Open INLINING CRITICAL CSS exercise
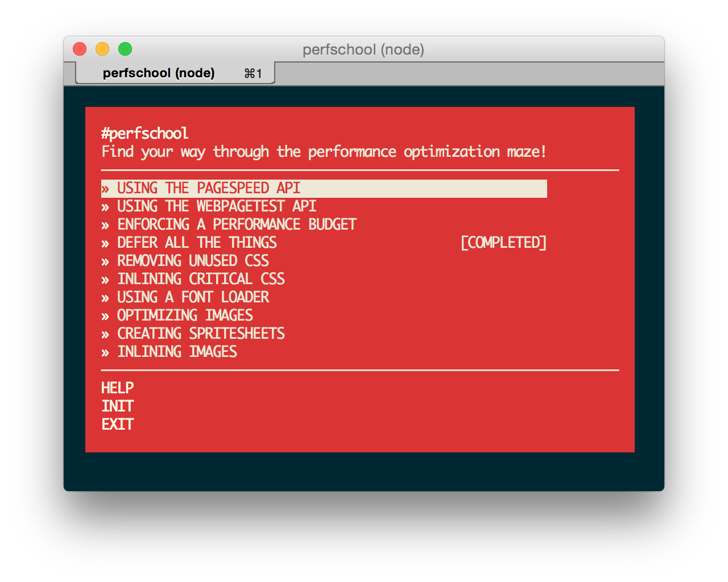728x582 pixels. point(324,279)
